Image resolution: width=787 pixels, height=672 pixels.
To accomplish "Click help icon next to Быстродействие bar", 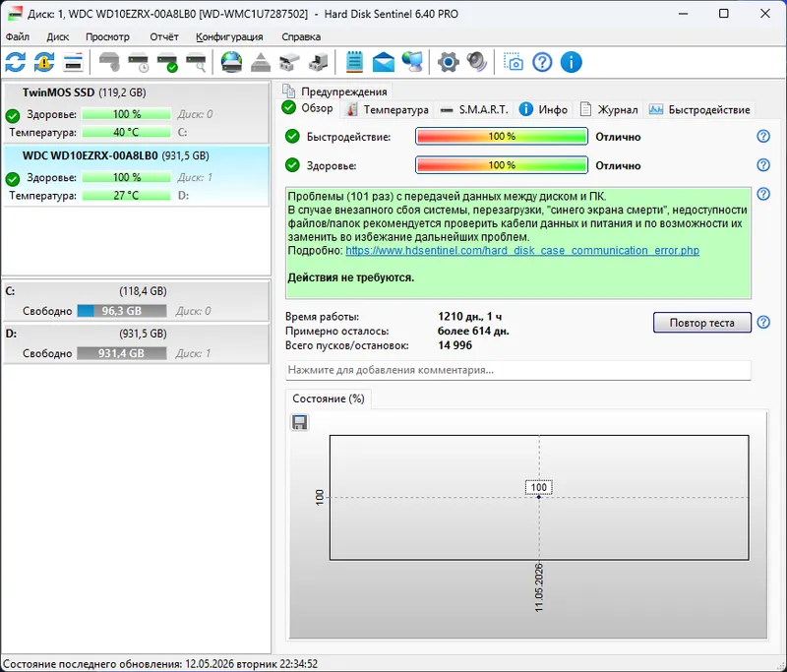I will [763, 136].
